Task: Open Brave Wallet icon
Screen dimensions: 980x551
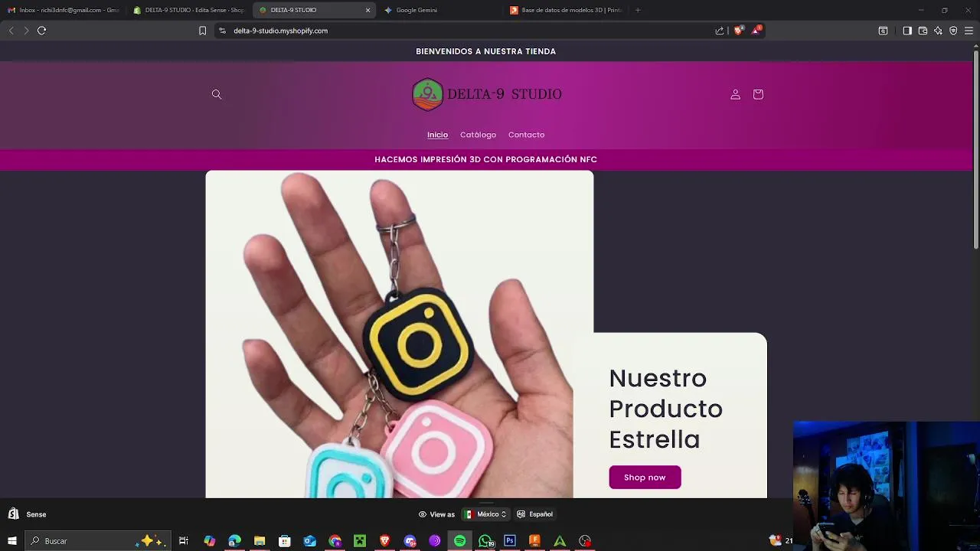Action: point(923,31)
